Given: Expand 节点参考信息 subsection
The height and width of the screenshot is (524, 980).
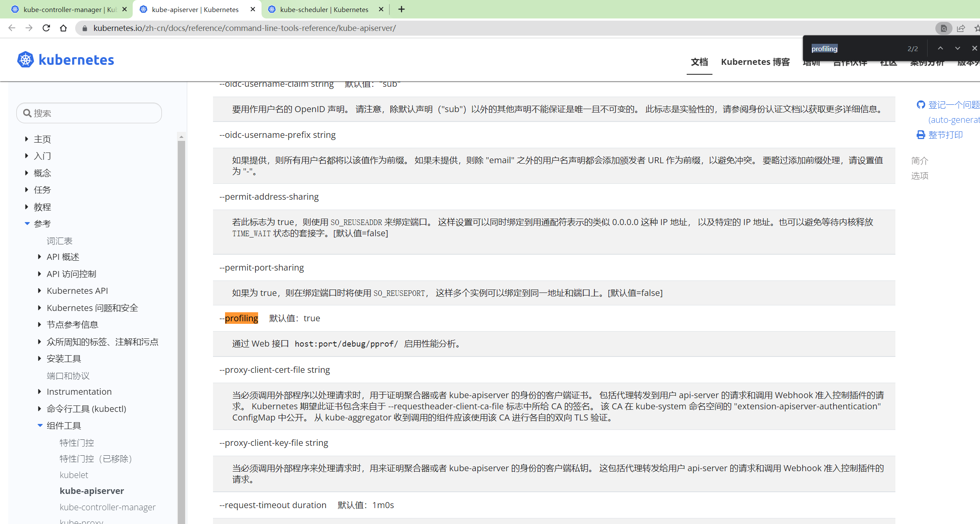Looking at the screenshot, I should [x=40, y=324].
